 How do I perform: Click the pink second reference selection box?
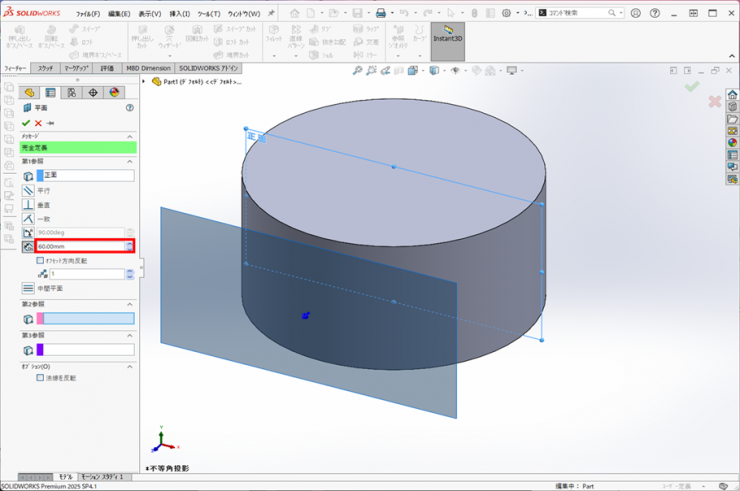pos(89,319)
